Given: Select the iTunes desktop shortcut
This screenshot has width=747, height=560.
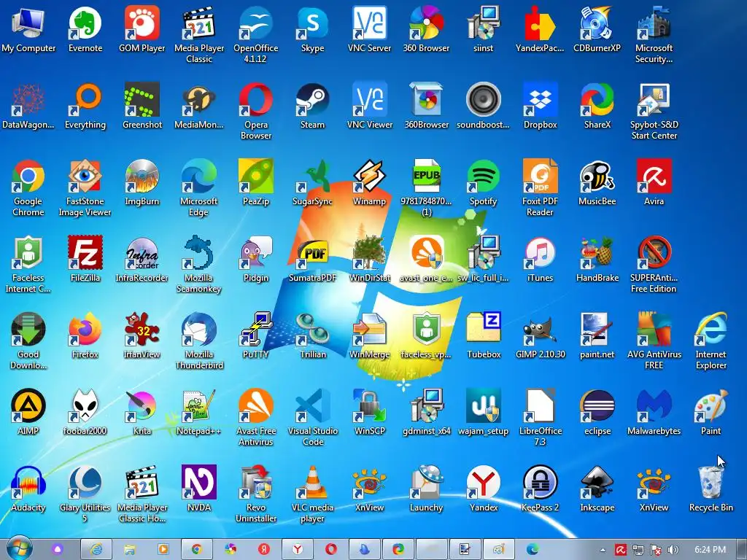Looking at the screenshot, I should (541, 260).
